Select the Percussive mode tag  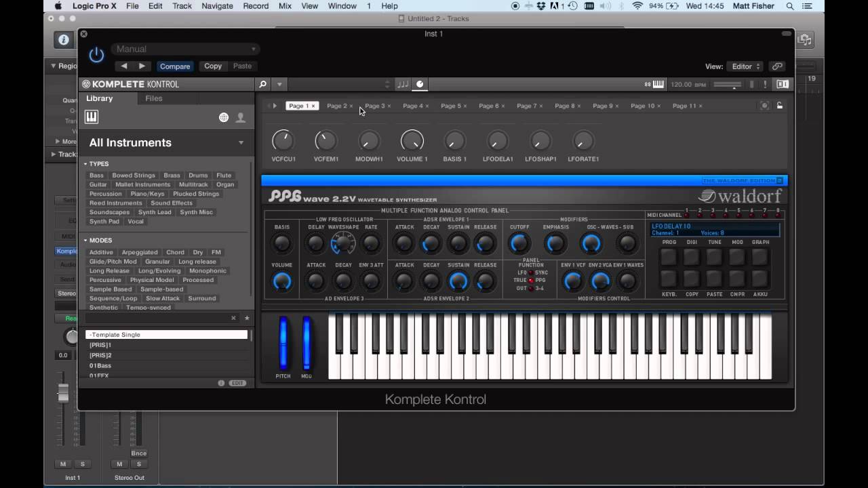(105, 280)
